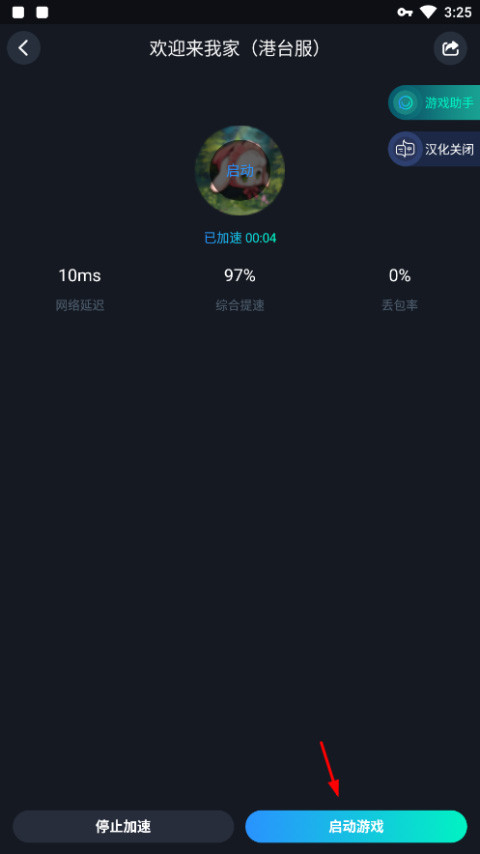Tap the first white square notification icon
This screenshot has width=480, height=854.
(x=18, y=12)
